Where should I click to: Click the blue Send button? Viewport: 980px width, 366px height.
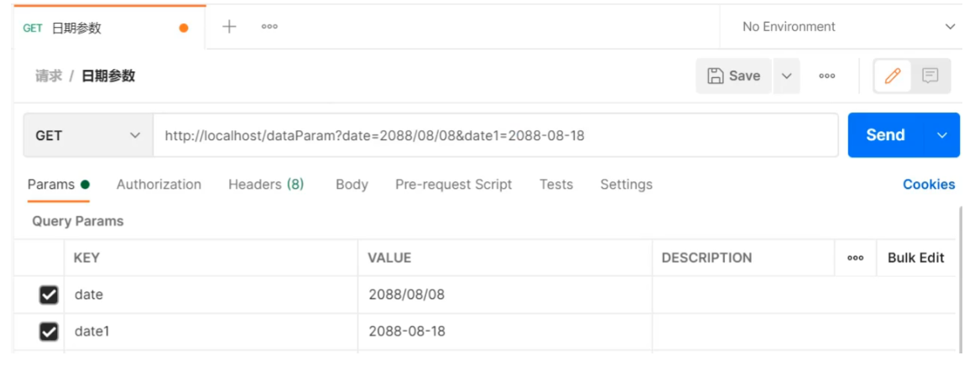coord(886,135)
